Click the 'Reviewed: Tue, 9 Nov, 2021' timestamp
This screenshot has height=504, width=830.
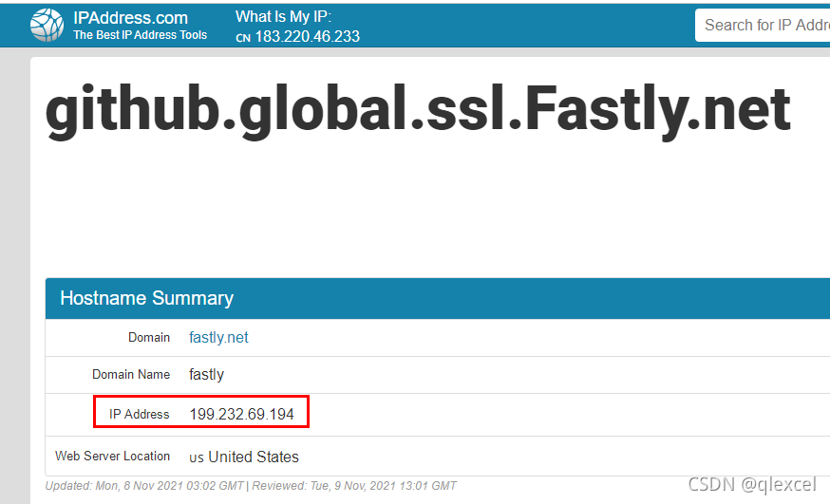point(354,485)
